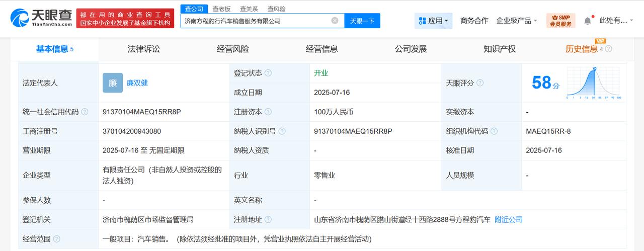Open the SVIP 会员服务 badge

pos(561,21)
